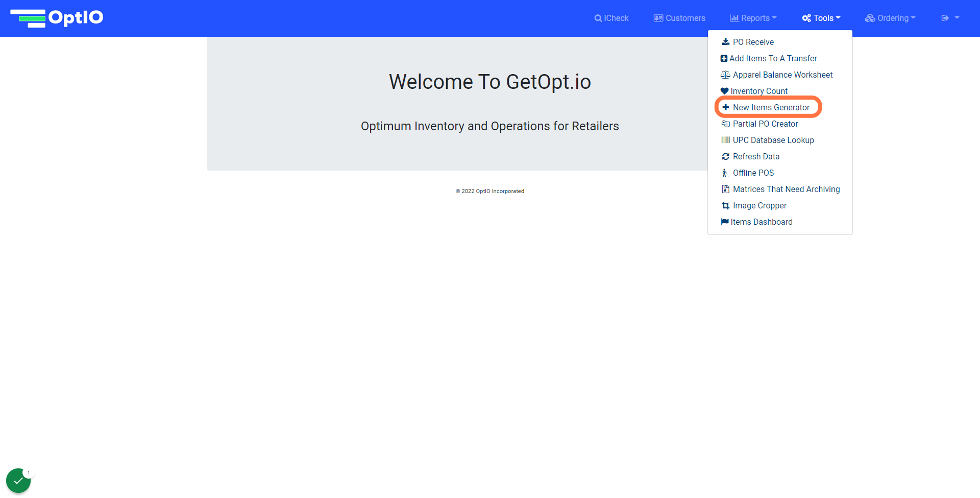Open the iCheck page
Viewport: 980px width, 498px height.
click(x=611, y=18)
